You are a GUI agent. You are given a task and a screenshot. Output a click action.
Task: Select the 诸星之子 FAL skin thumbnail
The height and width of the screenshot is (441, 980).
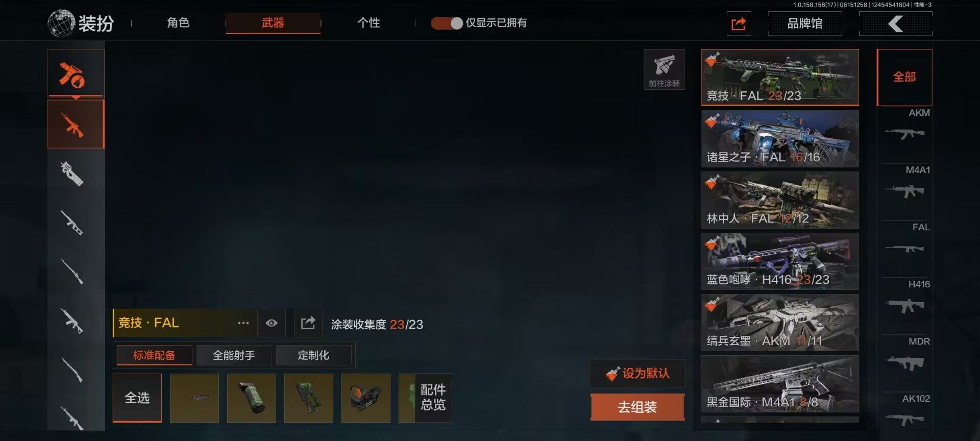point(780,139)
